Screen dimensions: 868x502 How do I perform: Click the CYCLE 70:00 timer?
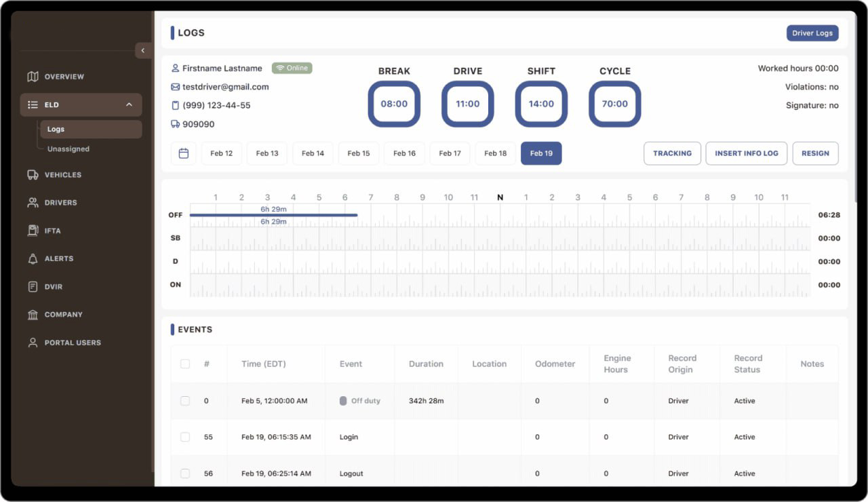615,104
